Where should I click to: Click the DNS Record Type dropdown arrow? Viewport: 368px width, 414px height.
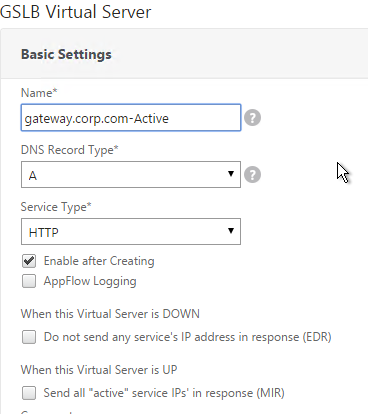[231, 174]
